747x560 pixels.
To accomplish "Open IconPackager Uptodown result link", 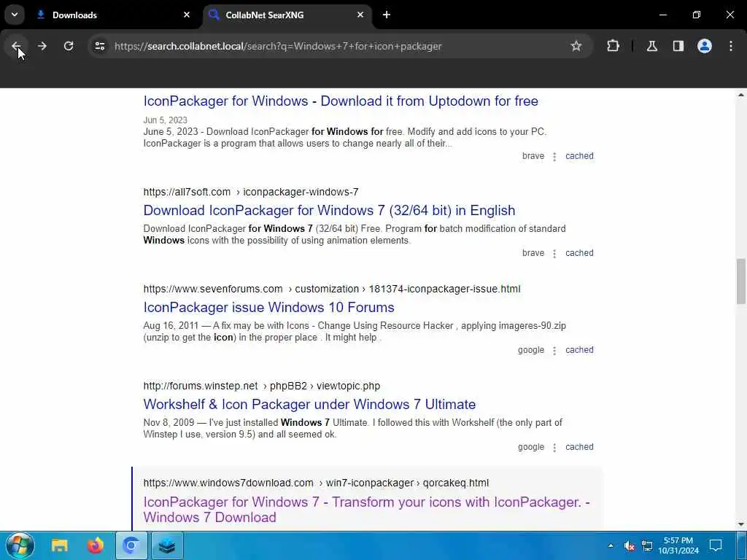I will click(341, 101).
